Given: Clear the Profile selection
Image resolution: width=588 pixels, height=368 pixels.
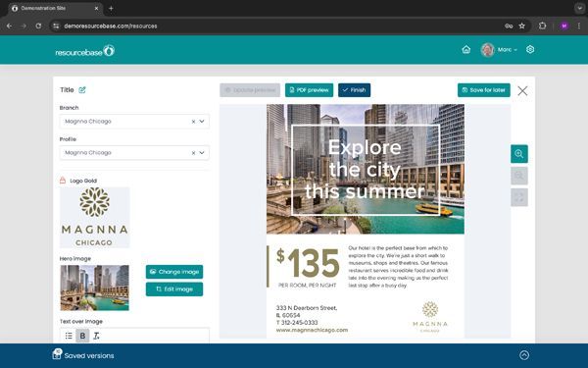Looking at the screenshot, I should click(193, 153).
